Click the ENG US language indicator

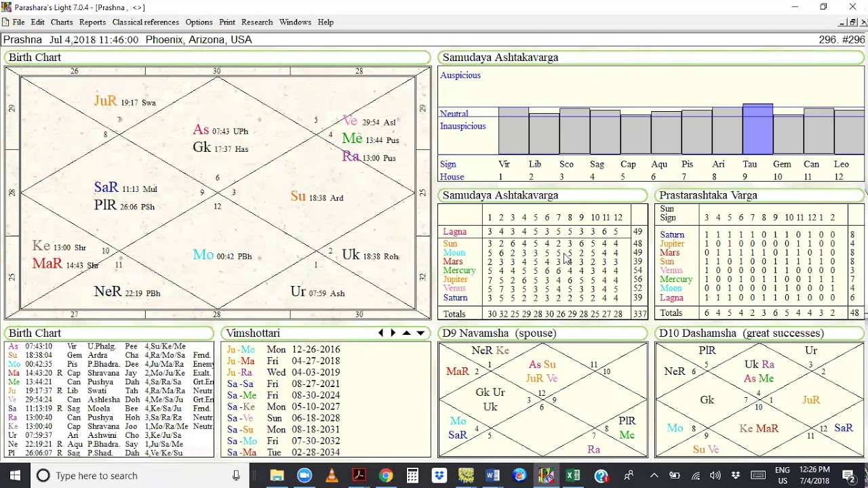782,476
